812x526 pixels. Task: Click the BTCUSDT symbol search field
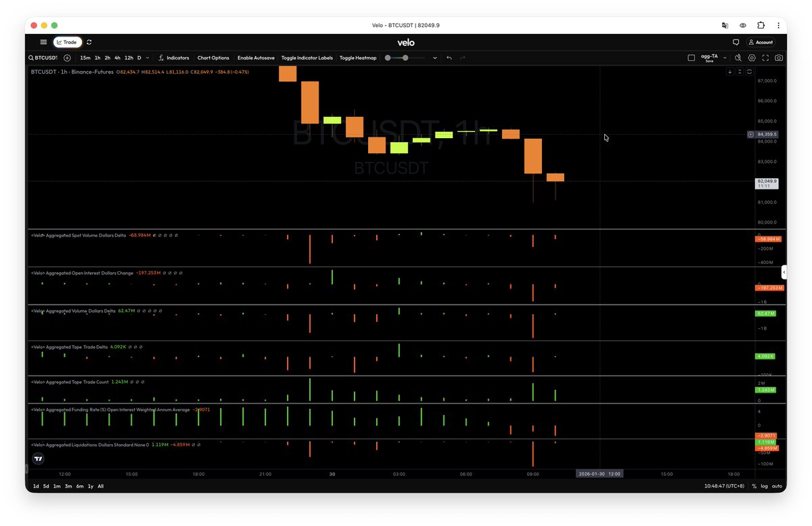click(43, 58)
